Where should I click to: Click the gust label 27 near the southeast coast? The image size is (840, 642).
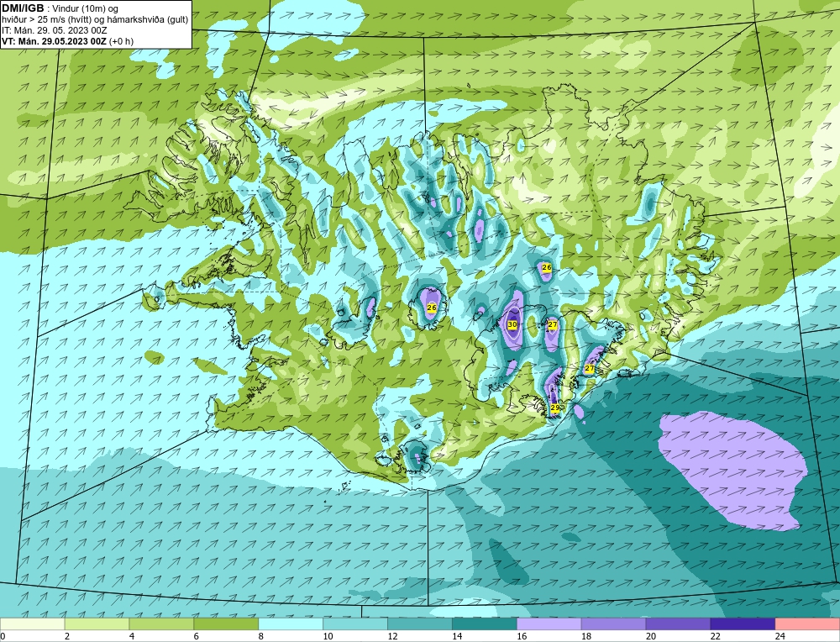point(590,369)
